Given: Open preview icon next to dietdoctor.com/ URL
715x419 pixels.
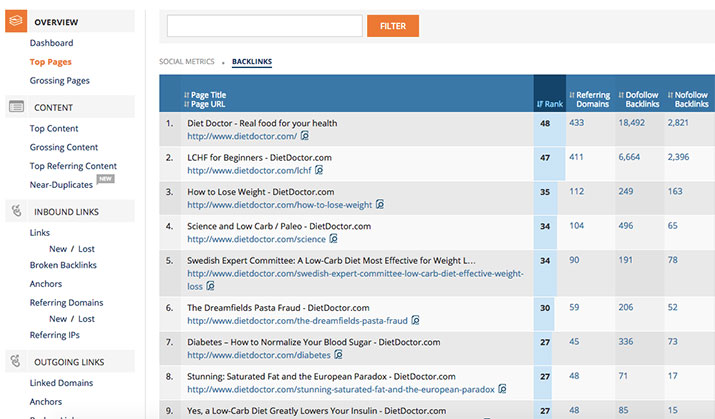Looking at the screenshot, I should click(305, 135).
